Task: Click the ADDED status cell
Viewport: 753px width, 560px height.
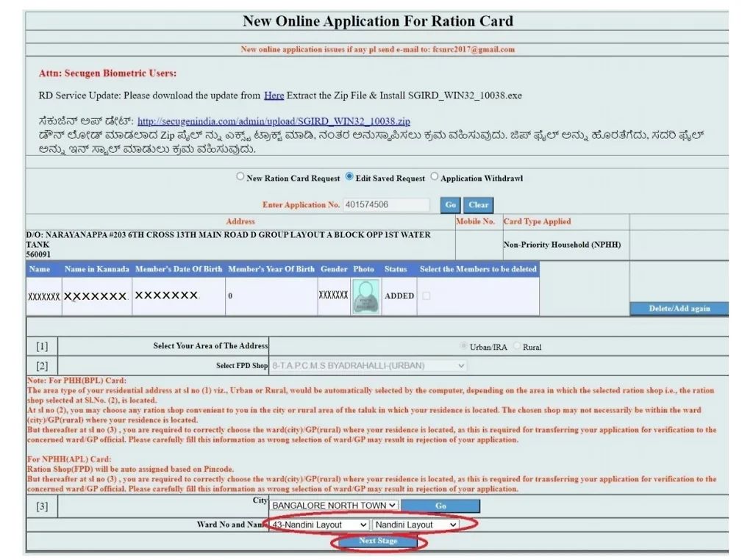Action: 399,296
